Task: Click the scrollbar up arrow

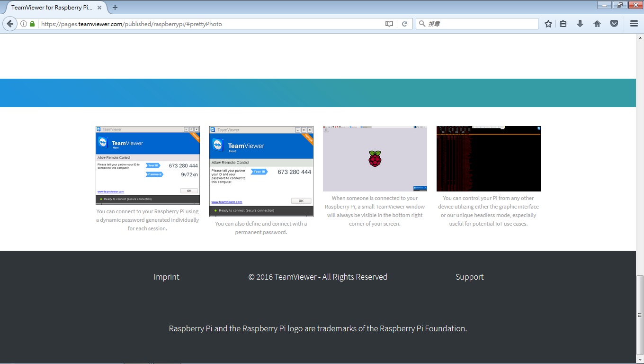Action: 640,37
